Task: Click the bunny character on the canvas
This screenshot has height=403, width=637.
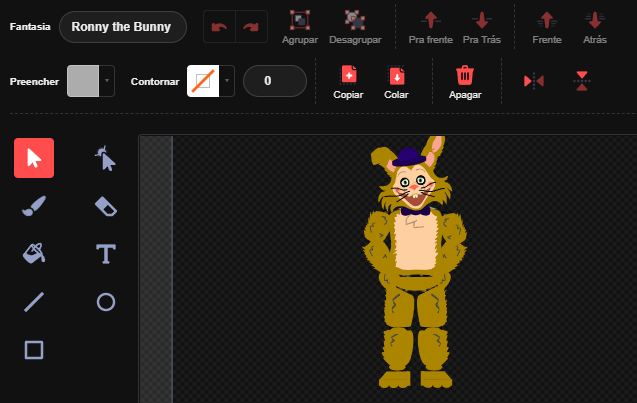Action: tap(414, 260)
